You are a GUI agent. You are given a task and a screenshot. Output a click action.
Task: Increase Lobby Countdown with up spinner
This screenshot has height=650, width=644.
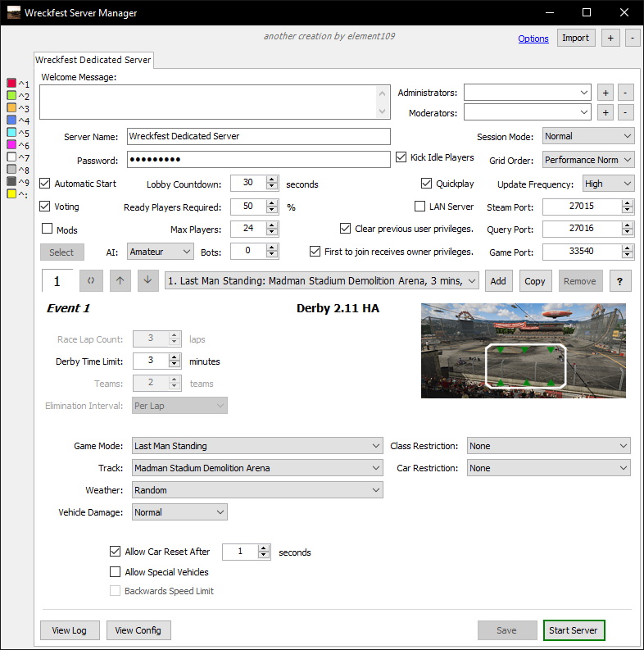(272, 180)
